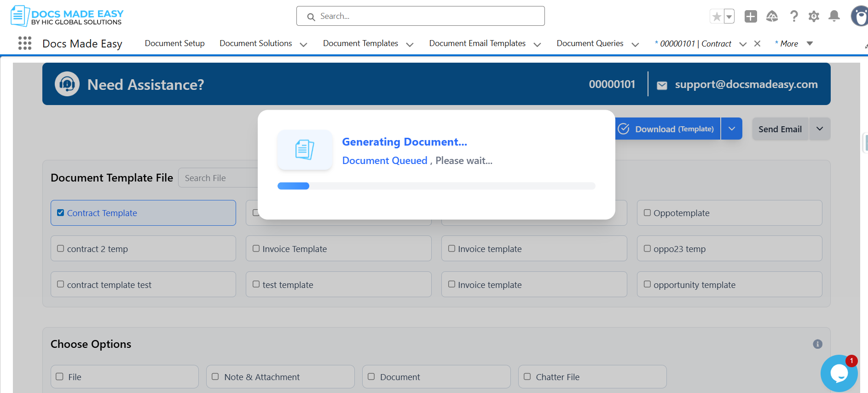Open the Setup gear icon
Image resolution: width=868 pixels, height=393 pixels.
814,17
